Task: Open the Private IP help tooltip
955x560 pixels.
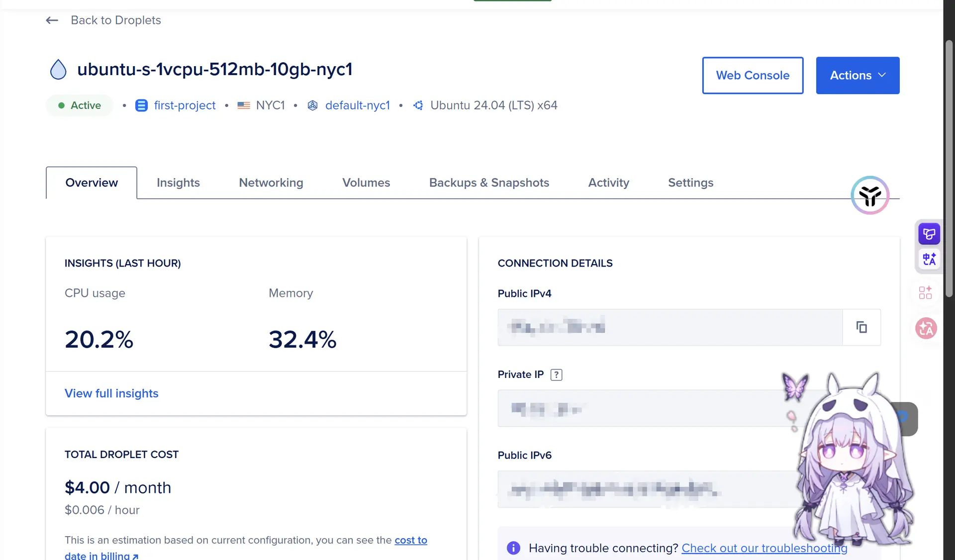Action: 557,375
